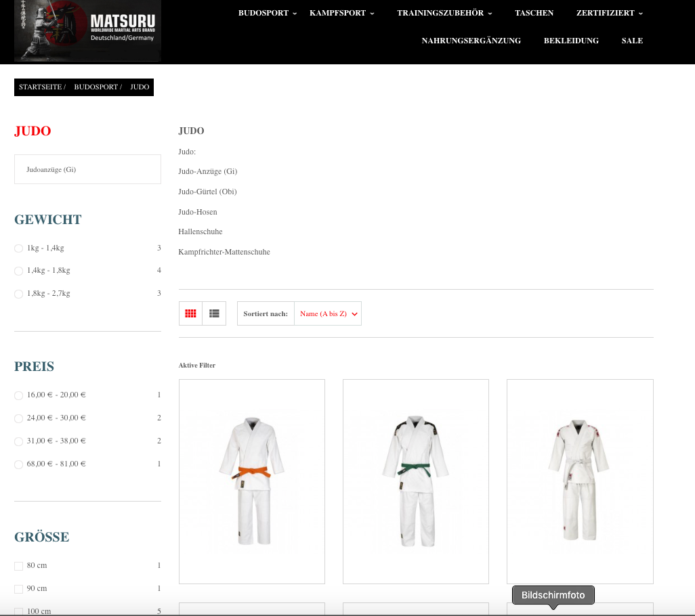This screenshot has height=616, width=695.
Task: Expand the Trainingszubehör chevron arrow
Action: click(490, 14)
